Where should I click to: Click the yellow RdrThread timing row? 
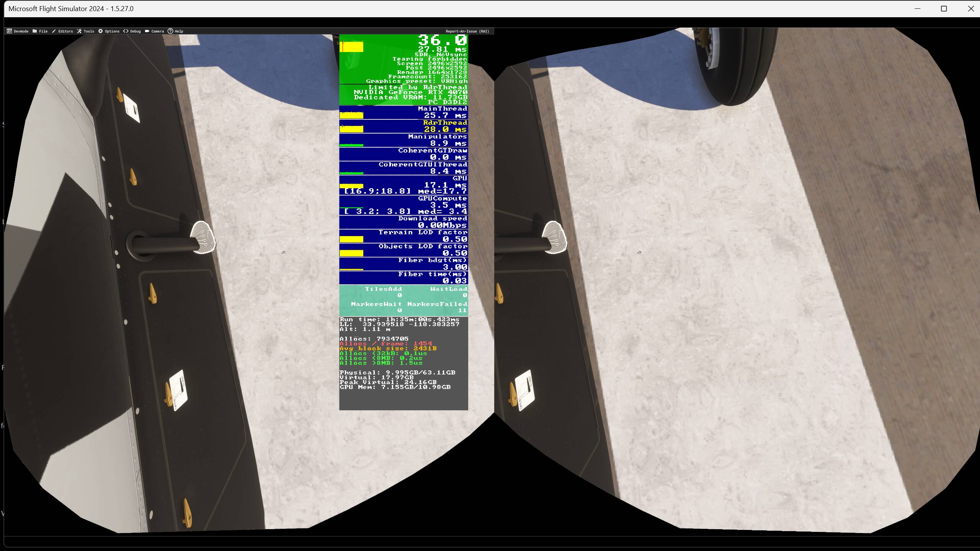click(x=444, y=126)
